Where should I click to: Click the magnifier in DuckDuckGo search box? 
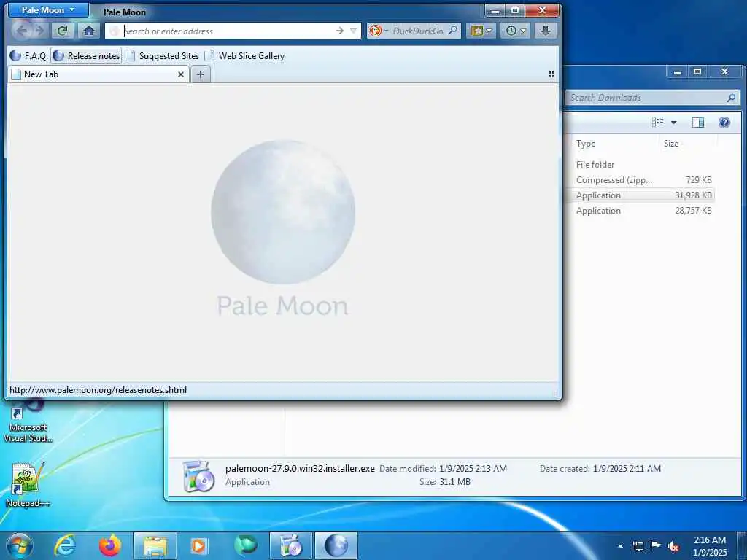(x=453, y=31)
